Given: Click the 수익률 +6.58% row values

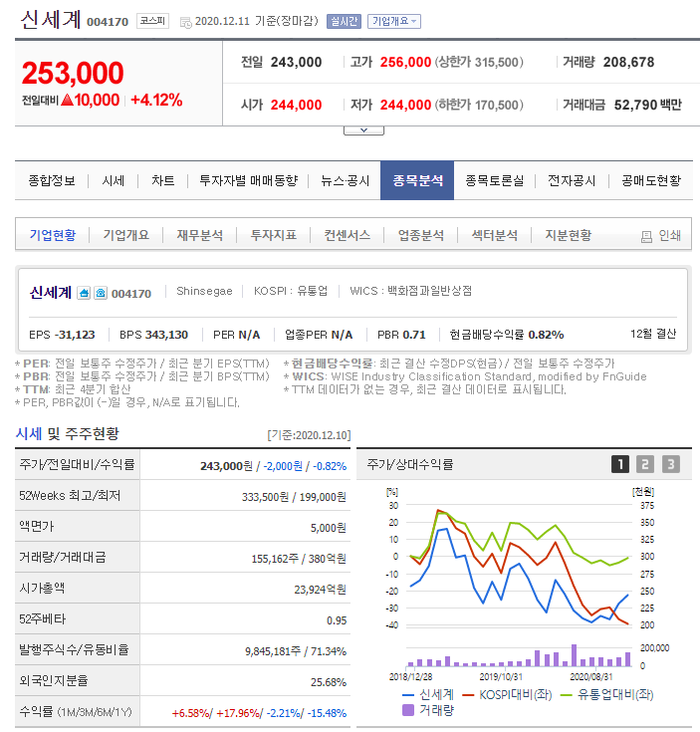Looking at the screenshot, I should (260, 713).
